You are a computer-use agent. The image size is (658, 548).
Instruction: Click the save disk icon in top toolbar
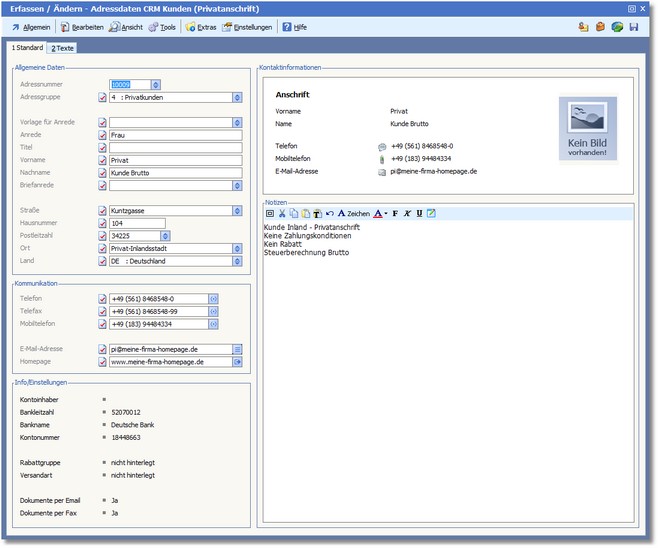click(634, 27)
